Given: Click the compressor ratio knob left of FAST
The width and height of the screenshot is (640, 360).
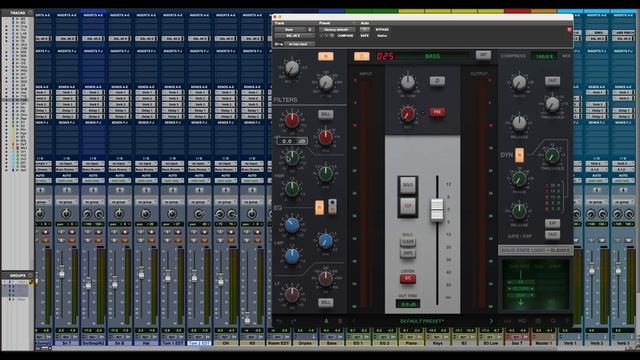Looking at the screenshot, I should [519, 83].
